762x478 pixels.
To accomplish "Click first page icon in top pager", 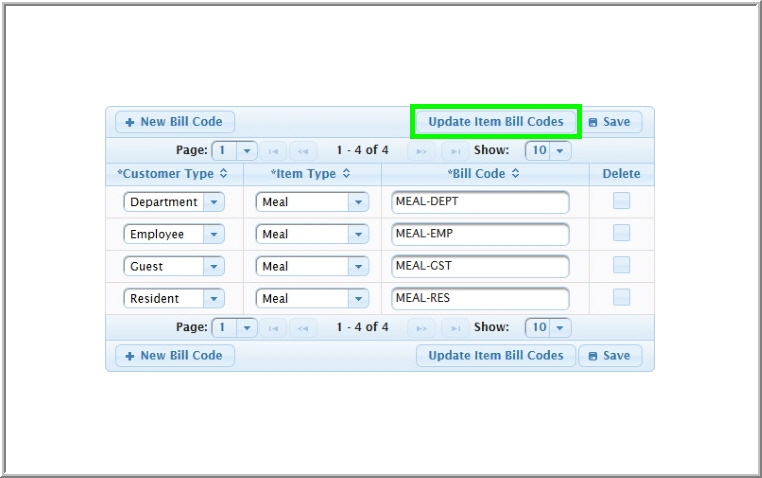I will [x=275, y=151].
